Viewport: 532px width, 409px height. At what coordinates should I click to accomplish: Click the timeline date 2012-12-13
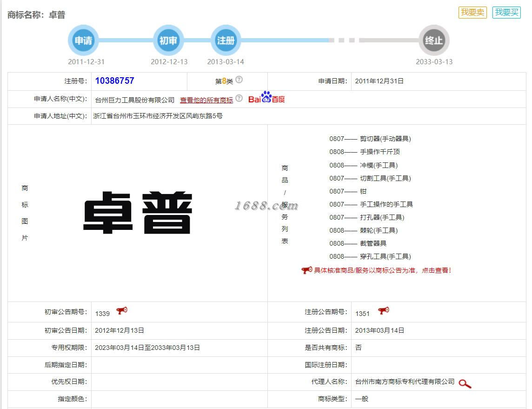click(169, 62)
